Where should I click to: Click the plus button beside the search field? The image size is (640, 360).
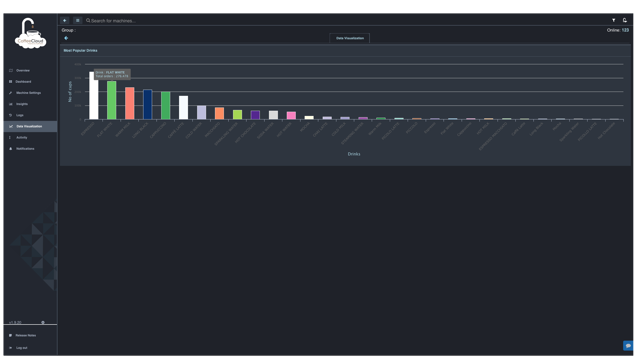65,20
